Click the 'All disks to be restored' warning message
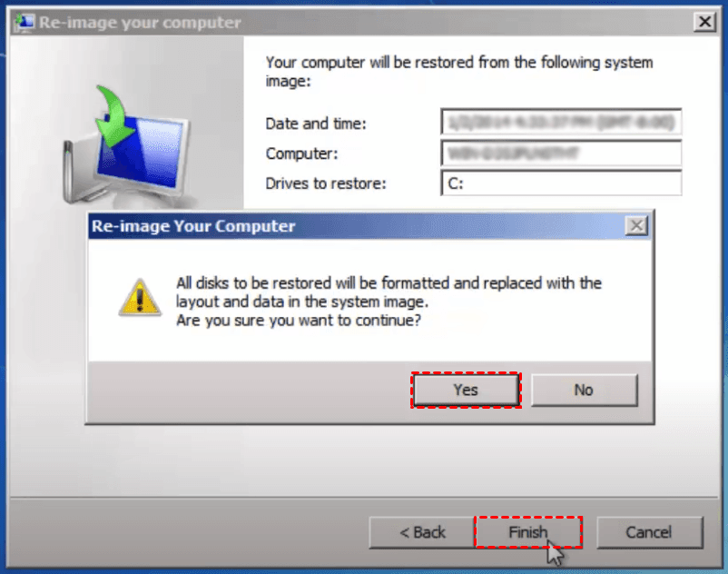This screenshot has width=728, height=574. [389, 302]
